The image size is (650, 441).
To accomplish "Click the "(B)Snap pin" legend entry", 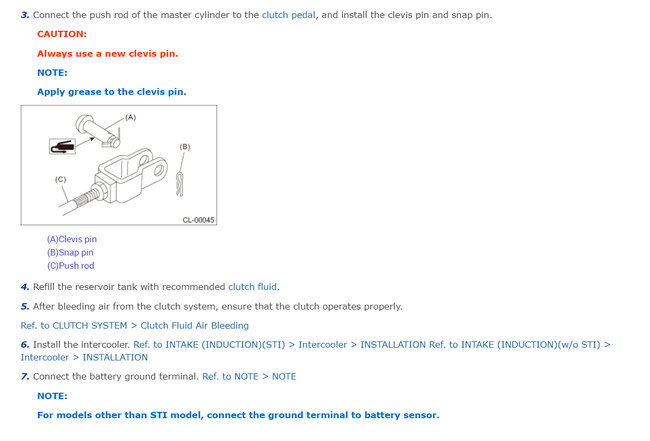I will click(69, 252).
